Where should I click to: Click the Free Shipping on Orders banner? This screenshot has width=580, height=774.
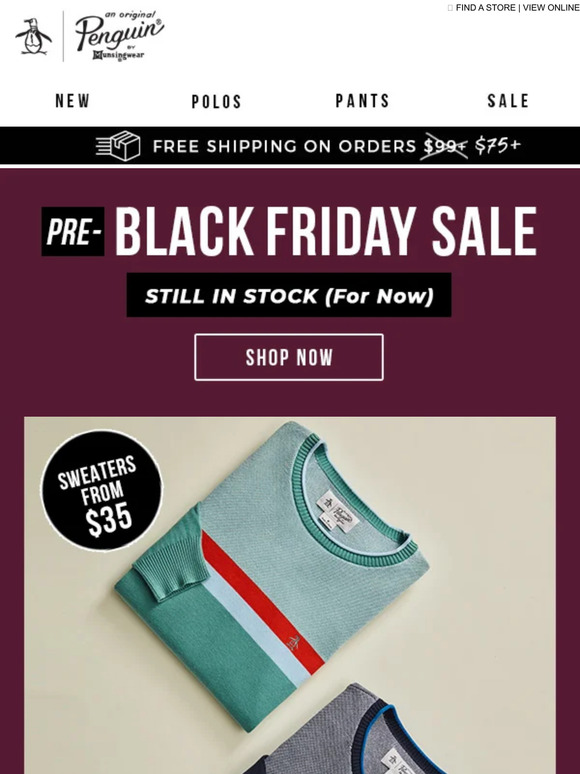(x=290, y=146)
